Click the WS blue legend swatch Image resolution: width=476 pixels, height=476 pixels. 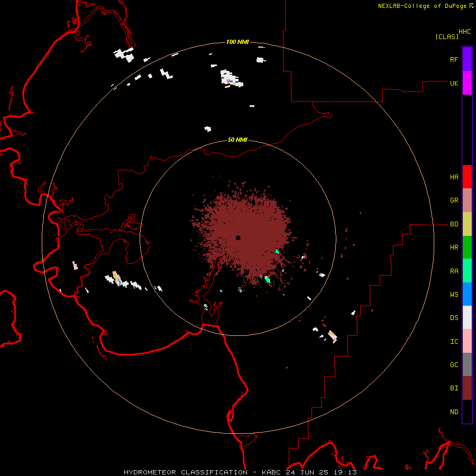tap(467, 294)
